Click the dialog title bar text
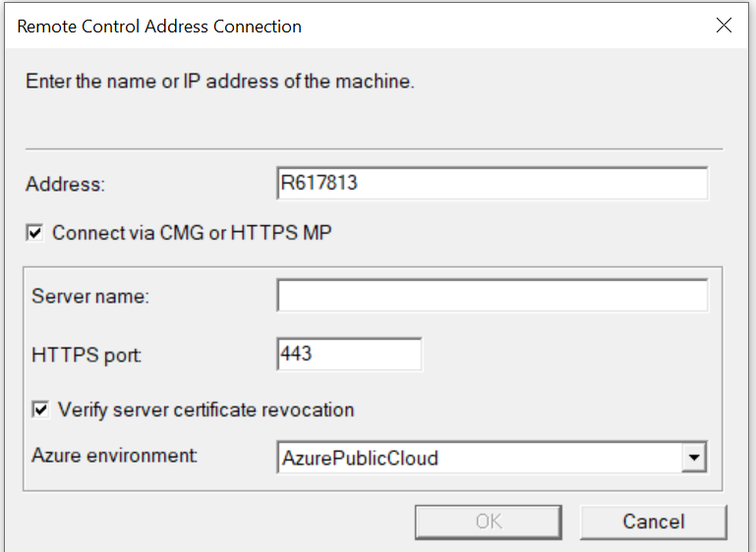Screen dimensions: 756x552 tap(159, 27)
